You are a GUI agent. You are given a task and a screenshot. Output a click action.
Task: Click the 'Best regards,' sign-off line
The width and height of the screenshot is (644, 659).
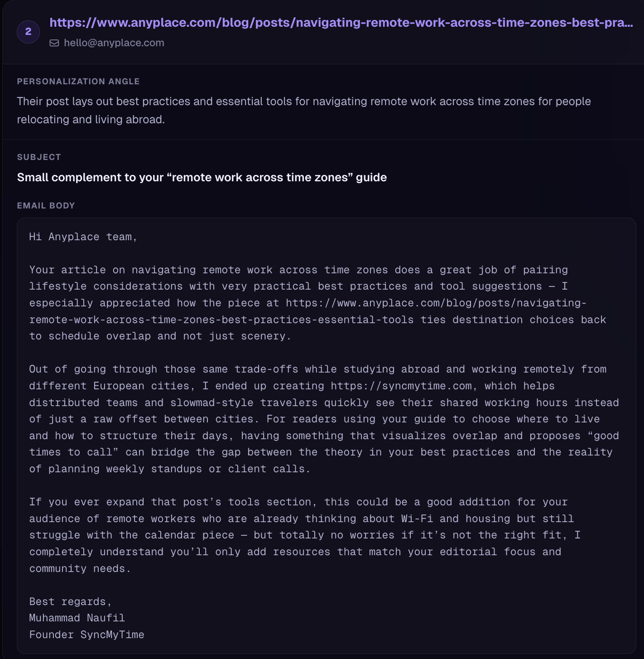[x=70, y=602]
